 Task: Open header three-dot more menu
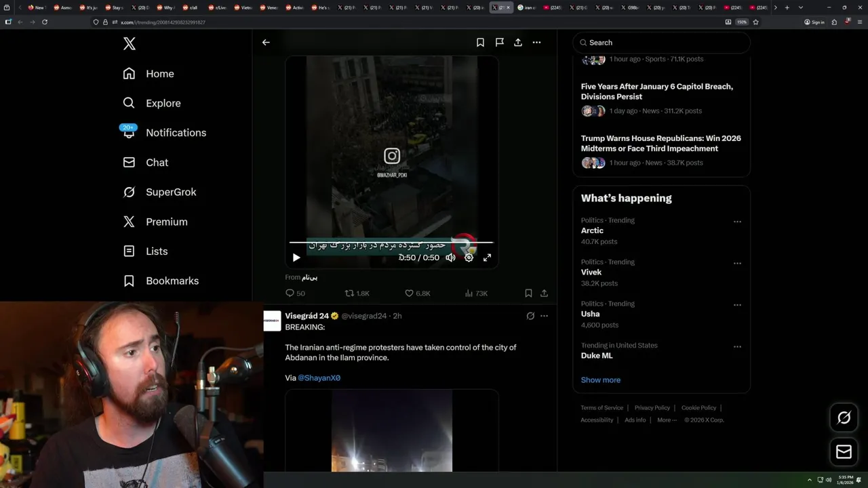(536, 42)
